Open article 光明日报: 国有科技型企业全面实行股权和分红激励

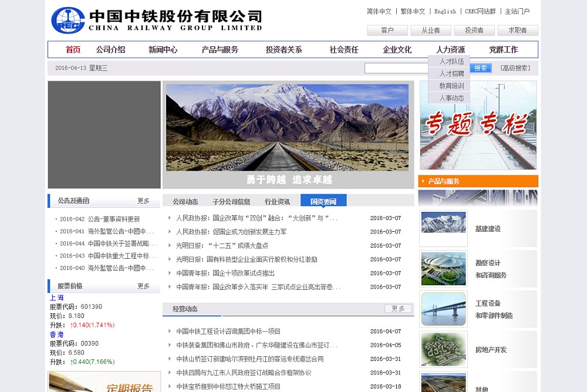[x=247, y=259]
